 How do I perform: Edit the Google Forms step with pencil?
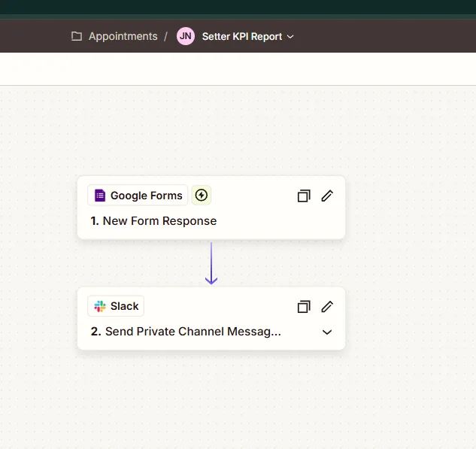[327, 196]
